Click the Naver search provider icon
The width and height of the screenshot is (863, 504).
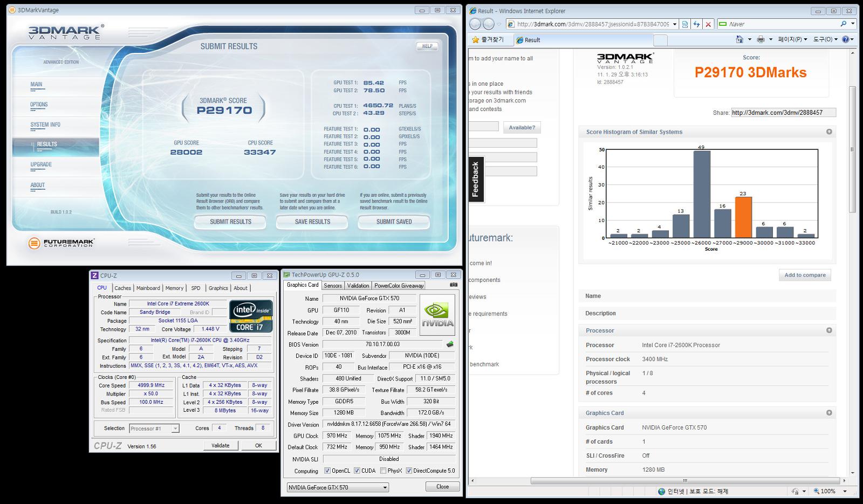click(x=723, y=24)
